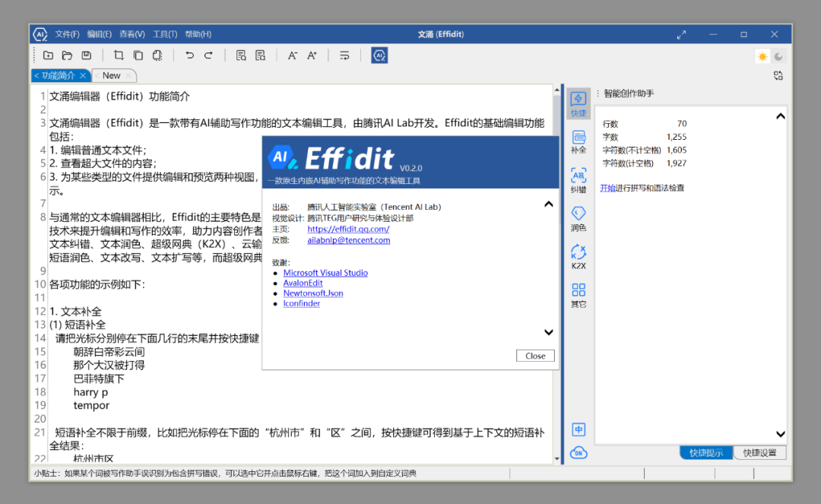Image resolution: width=821 pixels, height=504 pixels.
Task: Switch to the dark theme moon icon
Action: 778,56
